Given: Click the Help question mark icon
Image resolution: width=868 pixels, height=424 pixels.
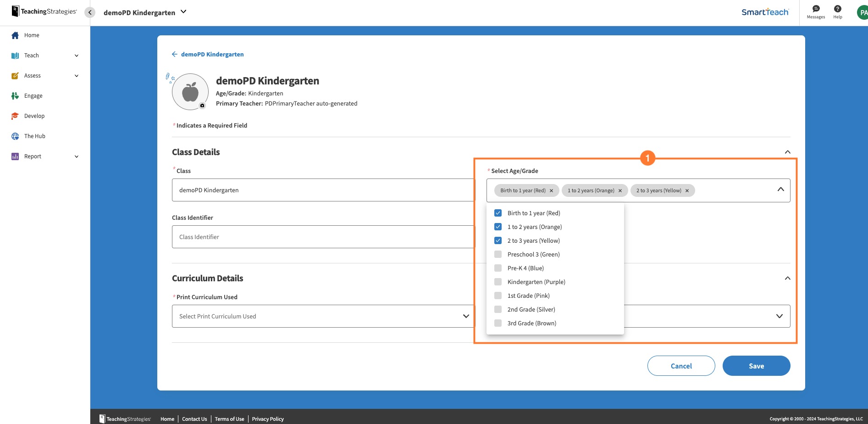Looking at the screenshot, I should coord(837,9).
